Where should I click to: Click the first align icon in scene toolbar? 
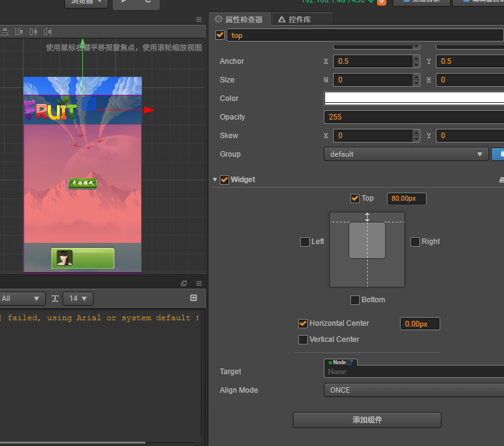pos(5,32)
